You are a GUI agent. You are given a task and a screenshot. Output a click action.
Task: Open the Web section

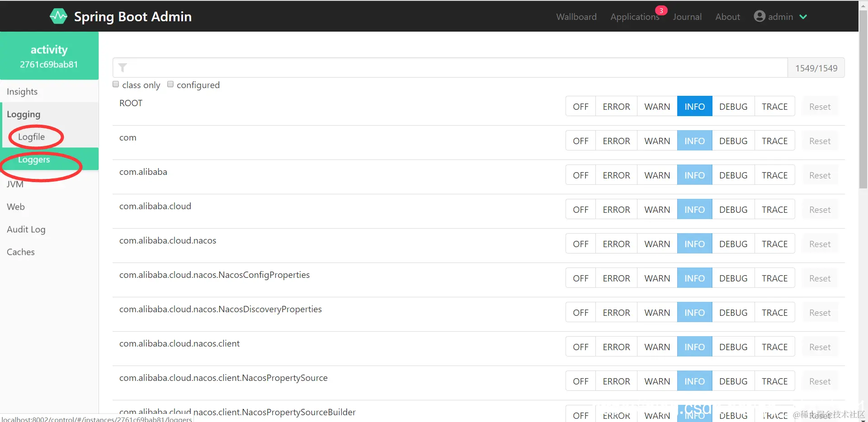(49, 206)
